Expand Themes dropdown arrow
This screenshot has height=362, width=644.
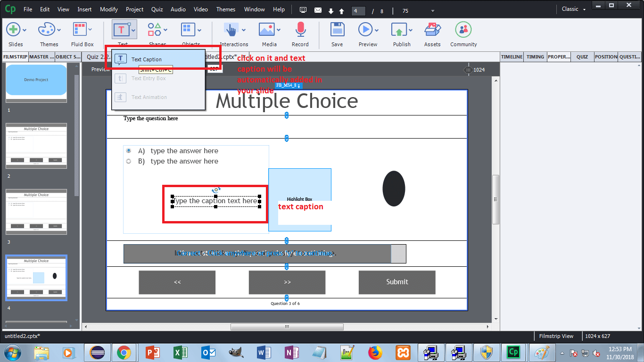[x=58, y=30]
